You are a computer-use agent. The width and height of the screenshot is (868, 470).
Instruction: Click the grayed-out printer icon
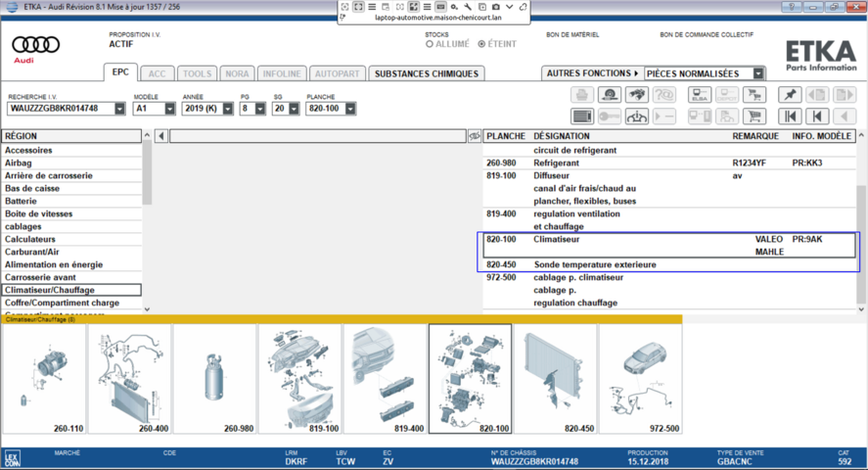tap(582, 95)
